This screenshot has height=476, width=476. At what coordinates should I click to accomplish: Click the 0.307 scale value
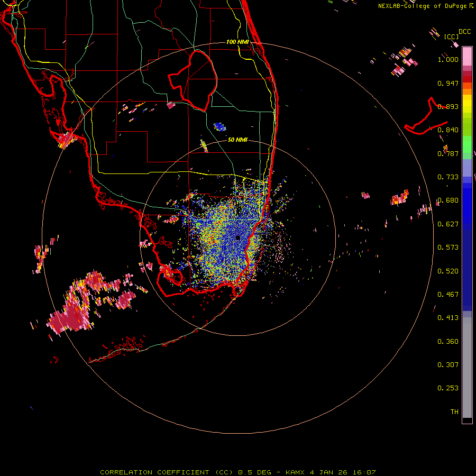(448, 365)
